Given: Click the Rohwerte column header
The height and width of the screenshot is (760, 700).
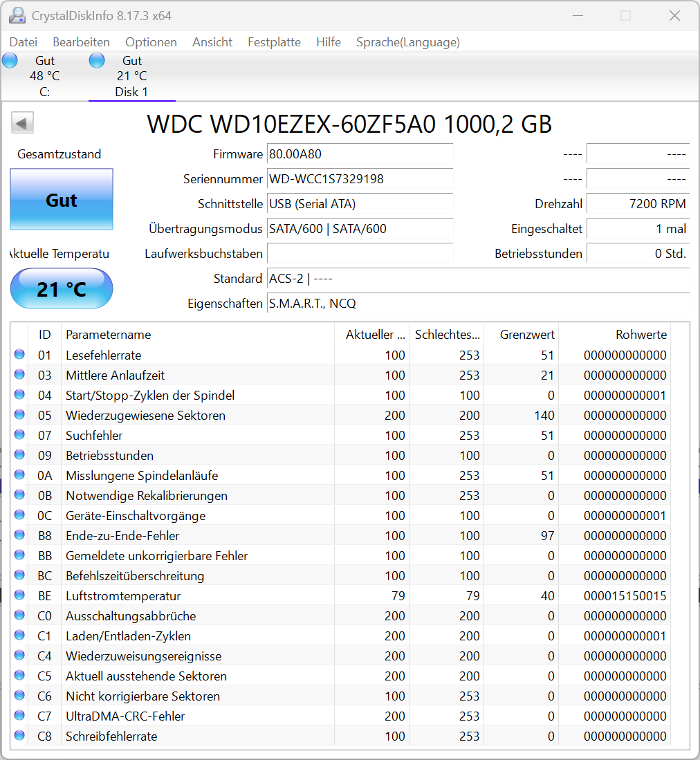Looking at the screenshot, I should point(615,335).
